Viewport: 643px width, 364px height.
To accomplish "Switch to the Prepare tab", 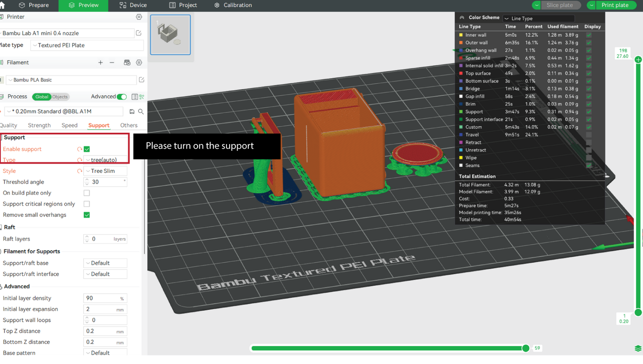I will point(34,5).
